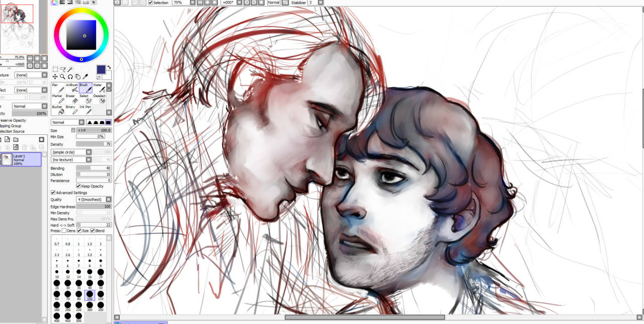Choose brush size 500 preset
644x324 pixels.
coord(78,317)
